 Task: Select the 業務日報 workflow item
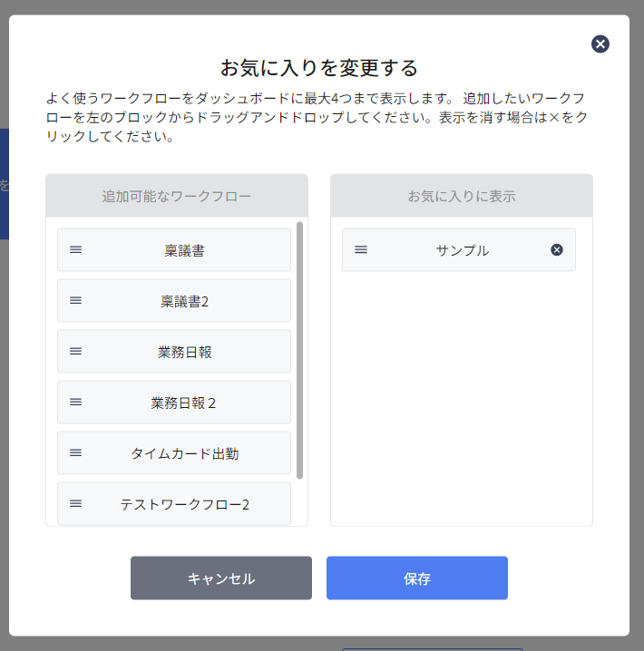click(174, 352)
